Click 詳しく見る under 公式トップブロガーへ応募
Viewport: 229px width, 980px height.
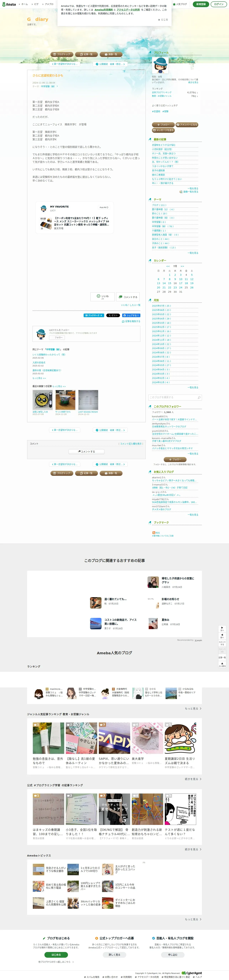114,954
